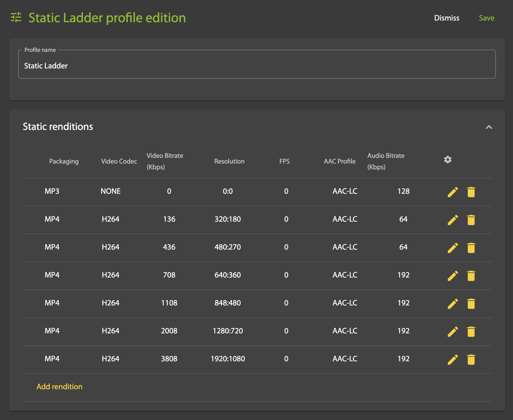The height and width of the screenshot is (420, 513).
Task: Edit the 480:270 rendition
Action: coord(453,247)
